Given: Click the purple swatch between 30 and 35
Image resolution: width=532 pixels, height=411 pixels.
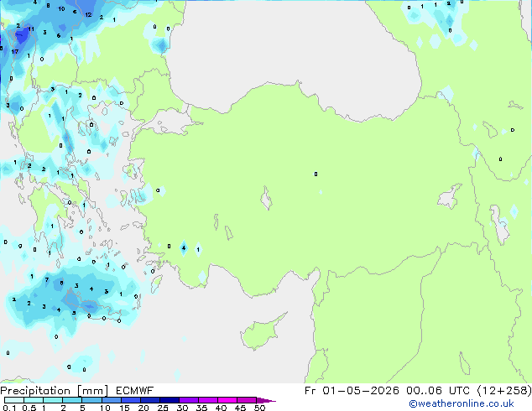Looking at the screenshot, I should click(189, 400).
